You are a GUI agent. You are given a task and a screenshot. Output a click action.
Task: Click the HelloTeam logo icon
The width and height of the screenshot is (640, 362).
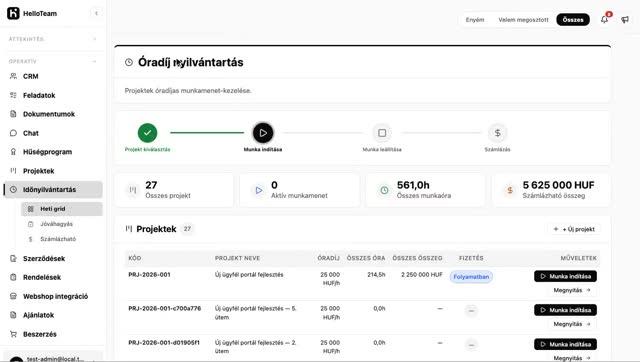(13, 13)
